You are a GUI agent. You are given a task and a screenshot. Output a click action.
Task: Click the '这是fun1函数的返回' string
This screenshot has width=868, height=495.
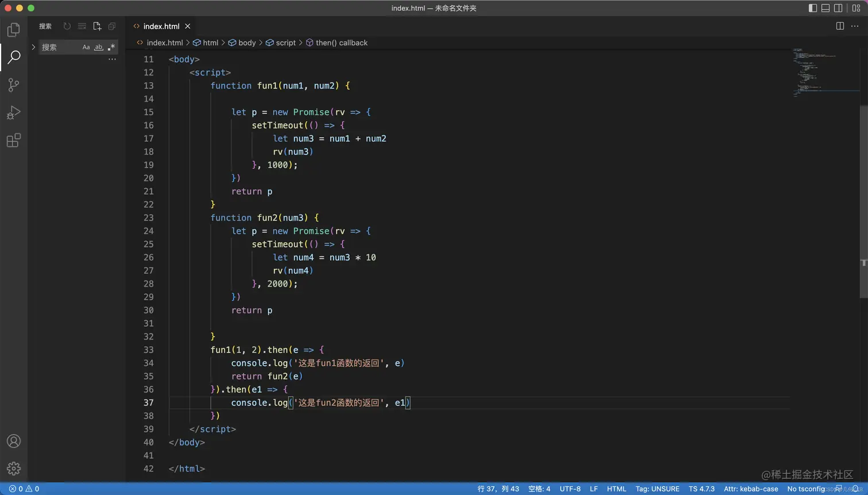pos(339,363)
